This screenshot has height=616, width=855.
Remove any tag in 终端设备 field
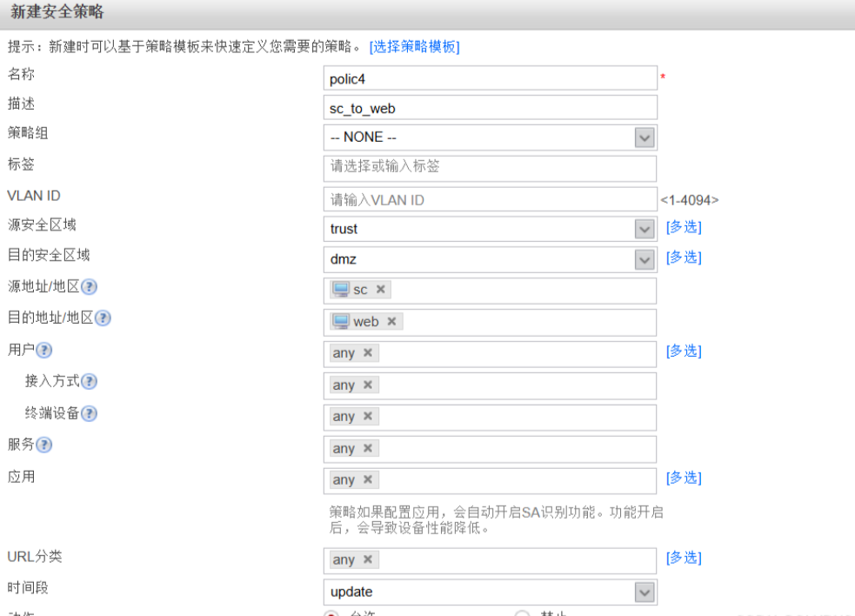point(368,416)
